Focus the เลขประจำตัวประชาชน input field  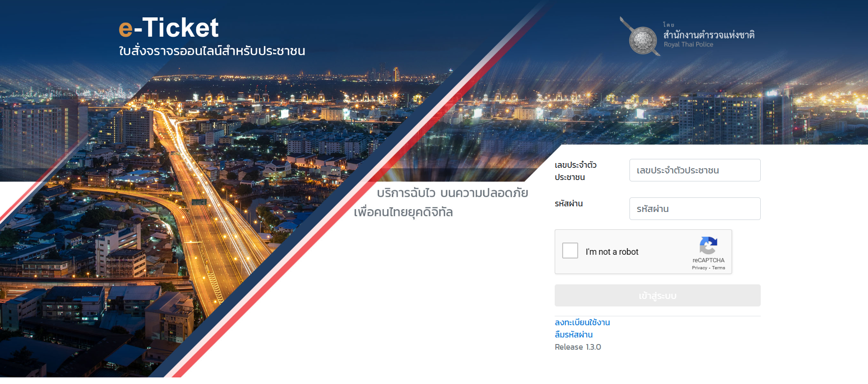(x=695, y=170)
